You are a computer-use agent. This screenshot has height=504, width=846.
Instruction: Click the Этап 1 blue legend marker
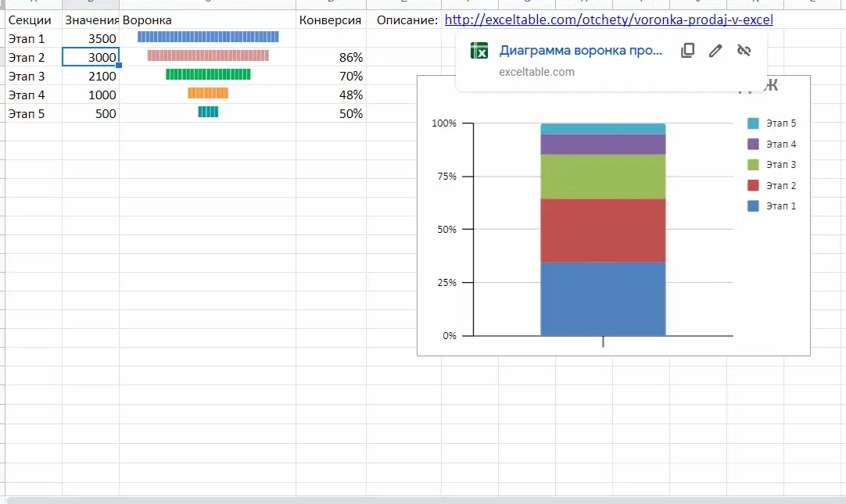click(x=753, y=206)
